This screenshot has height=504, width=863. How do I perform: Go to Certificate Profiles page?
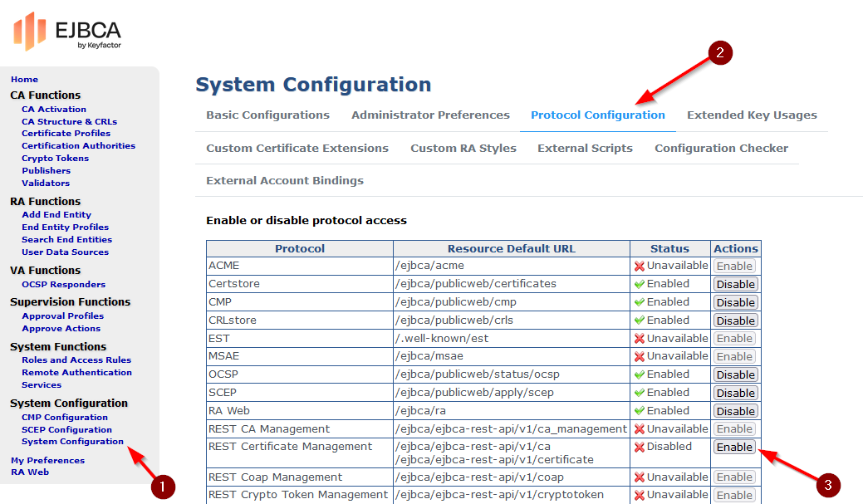[x=66, y=133]
